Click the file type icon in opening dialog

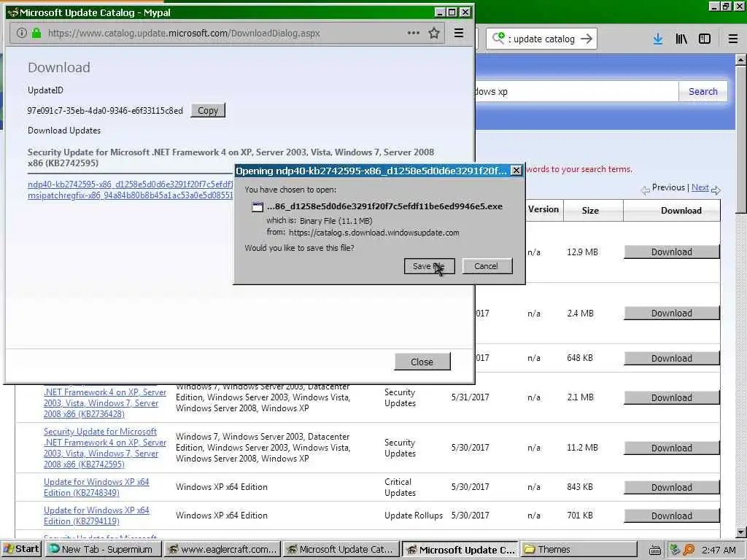click(258, 206)
